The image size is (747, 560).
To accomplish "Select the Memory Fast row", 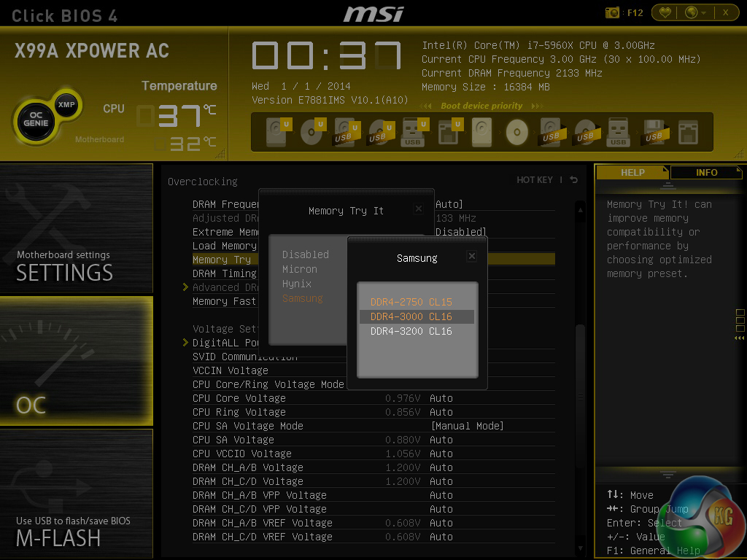I will click(x=225, y=301).
